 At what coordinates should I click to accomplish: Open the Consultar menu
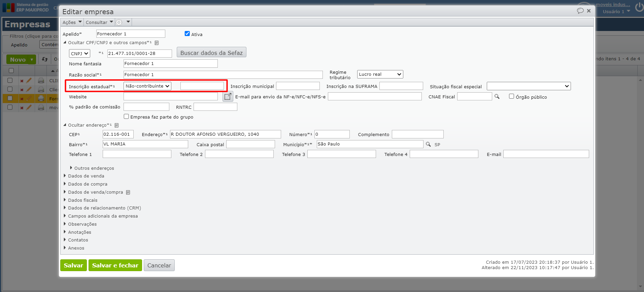tap(99, 22)
